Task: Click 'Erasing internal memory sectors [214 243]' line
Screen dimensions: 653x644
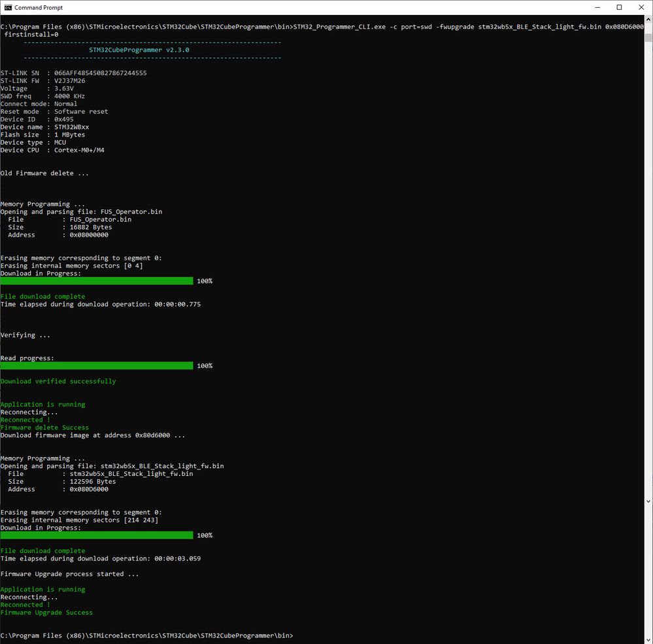Action: pos(80,520)
